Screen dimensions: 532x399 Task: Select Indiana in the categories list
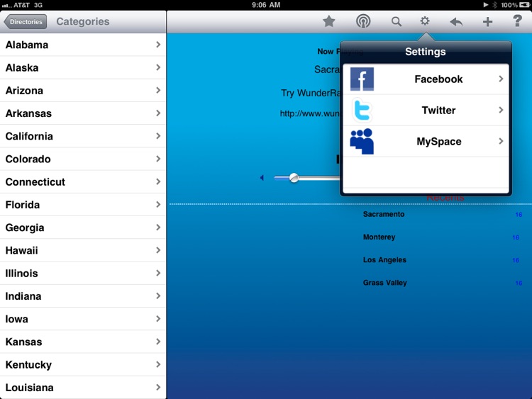click(83, 296)
